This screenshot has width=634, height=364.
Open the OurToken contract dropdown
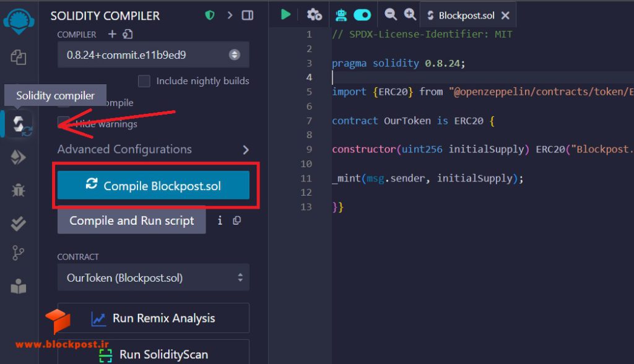(154, 277)
